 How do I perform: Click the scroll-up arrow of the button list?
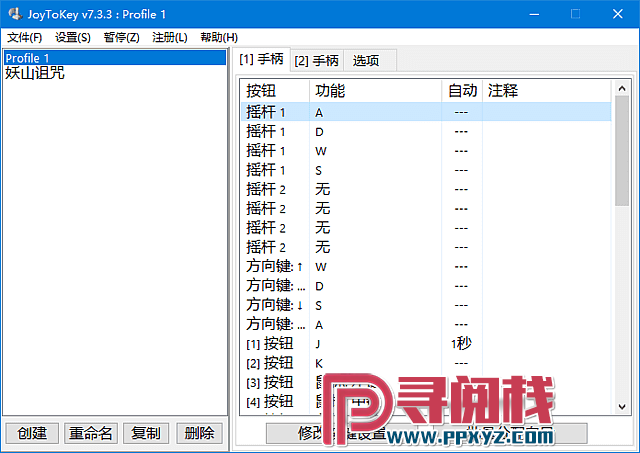point(622,88)
